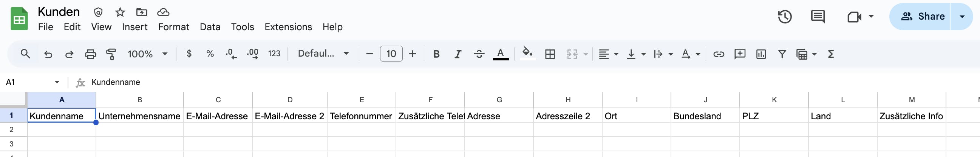Toggle bold formatting
980x157 pixels.
[436, 54]
